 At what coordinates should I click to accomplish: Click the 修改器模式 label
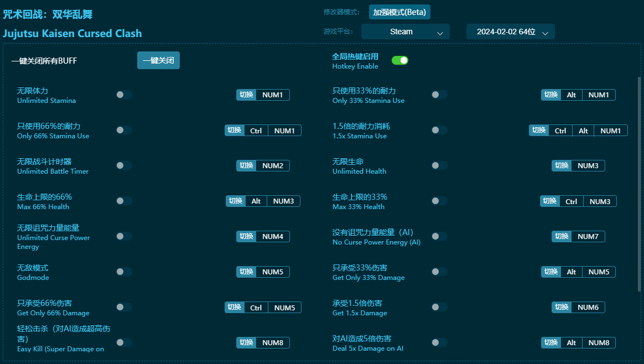click(x=341, y=12)
